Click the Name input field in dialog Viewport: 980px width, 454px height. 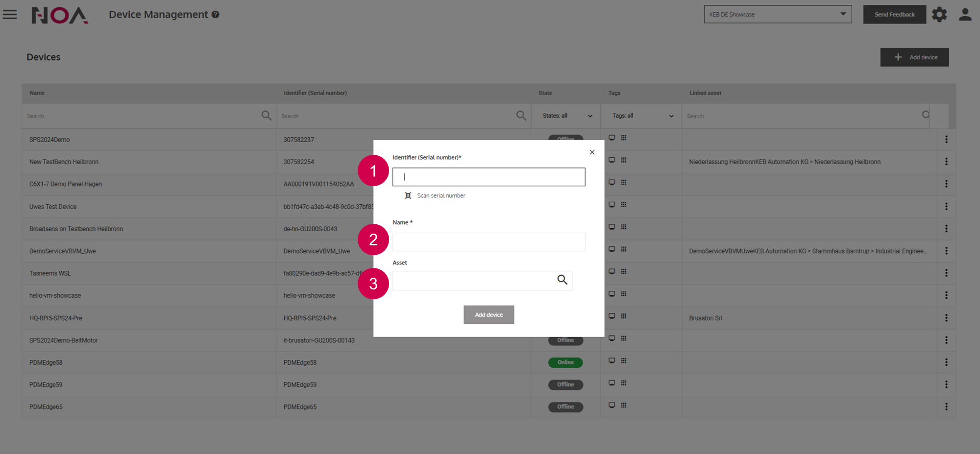pyautogui.click(x=489, y=242)
